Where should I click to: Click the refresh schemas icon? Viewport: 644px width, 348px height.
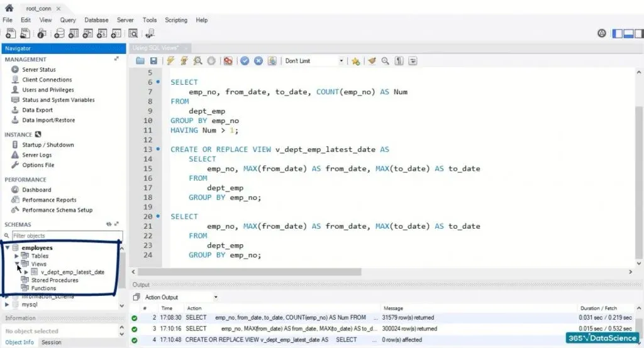click(109, 224)
